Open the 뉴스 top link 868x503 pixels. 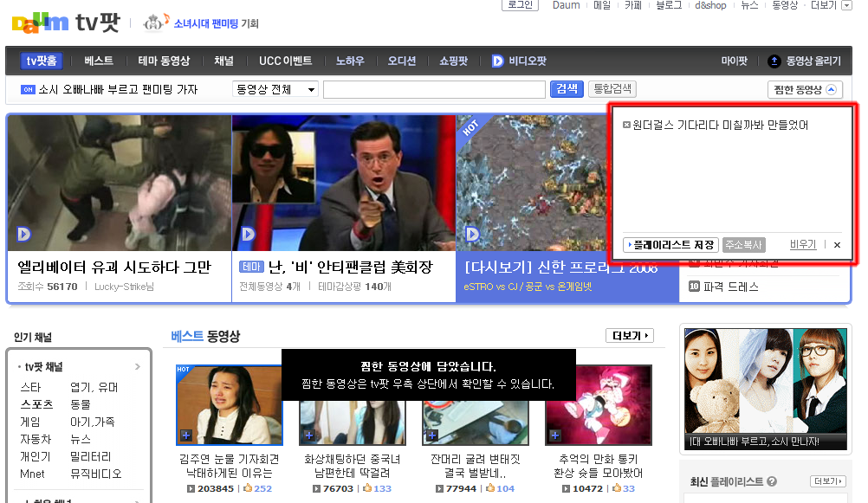pyautogui.click(x=749, y=5)
